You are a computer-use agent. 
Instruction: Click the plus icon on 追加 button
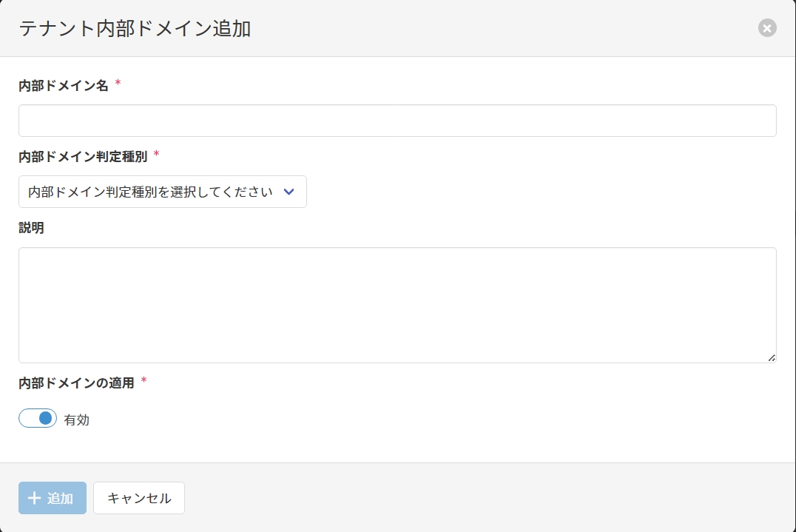point(34,498)
